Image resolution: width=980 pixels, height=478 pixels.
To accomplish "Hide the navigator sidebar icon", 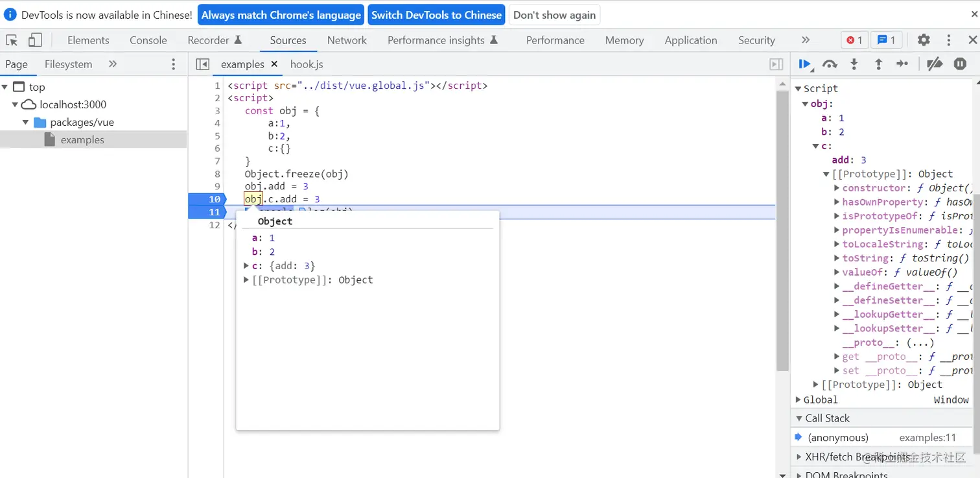I will pos(203,64).
